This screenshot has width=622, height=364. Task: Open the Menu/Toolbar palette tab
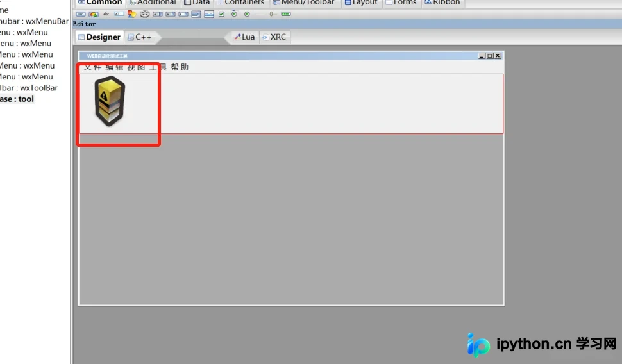click(x=304, y=3)
